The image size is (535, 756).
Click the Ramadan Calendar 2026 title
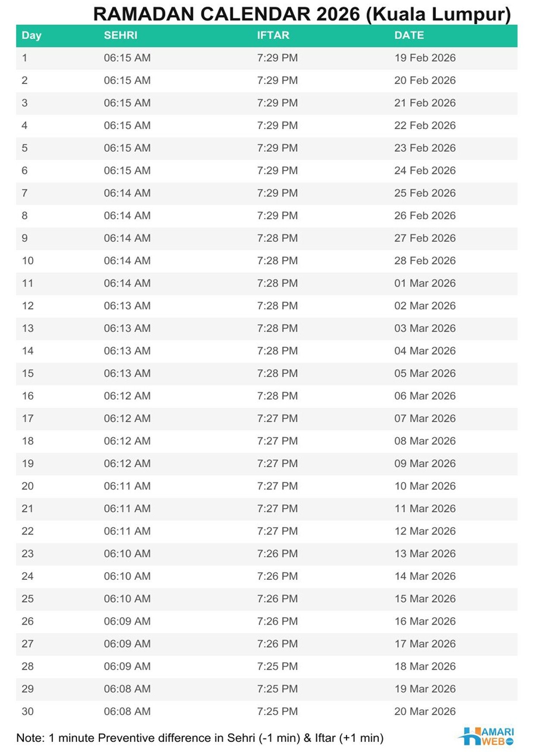pyautogui.click(x=302, y=14)
